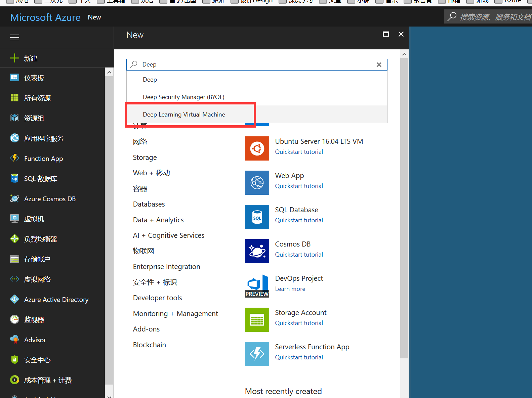532x398 pixels.
Task: Select Deep Learning Virtual Machine suggestion
Action: pyautogui.click(x=257, y=115)
